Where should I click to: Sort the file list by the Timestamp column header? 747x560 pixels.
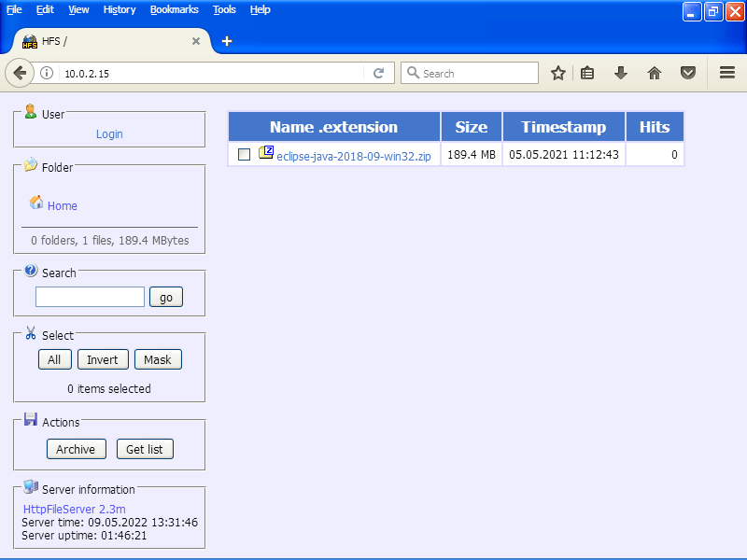tap(563, 127)
